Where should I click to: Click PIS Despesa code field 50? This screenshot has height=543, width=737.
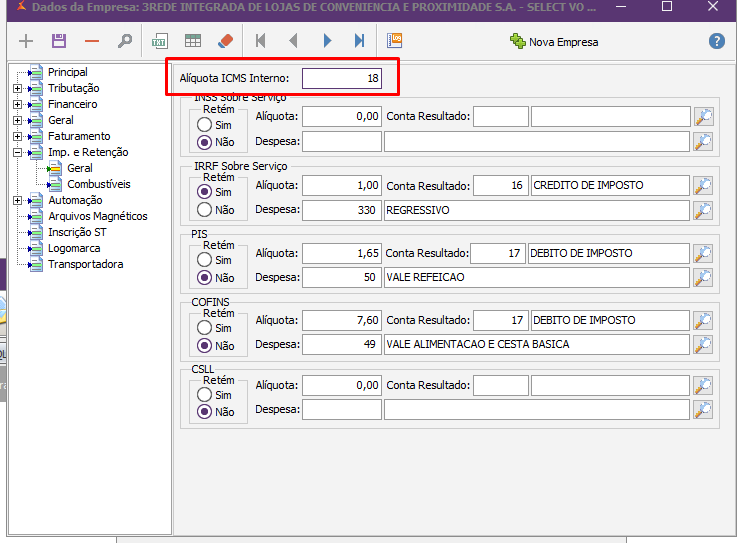pos(342,277)
